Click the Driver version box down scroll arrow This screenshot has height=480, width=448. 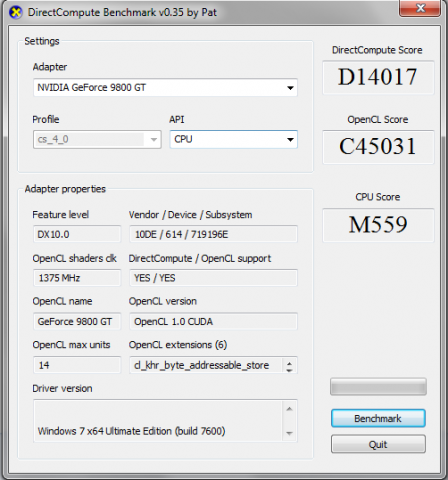[x=289, y=433]
